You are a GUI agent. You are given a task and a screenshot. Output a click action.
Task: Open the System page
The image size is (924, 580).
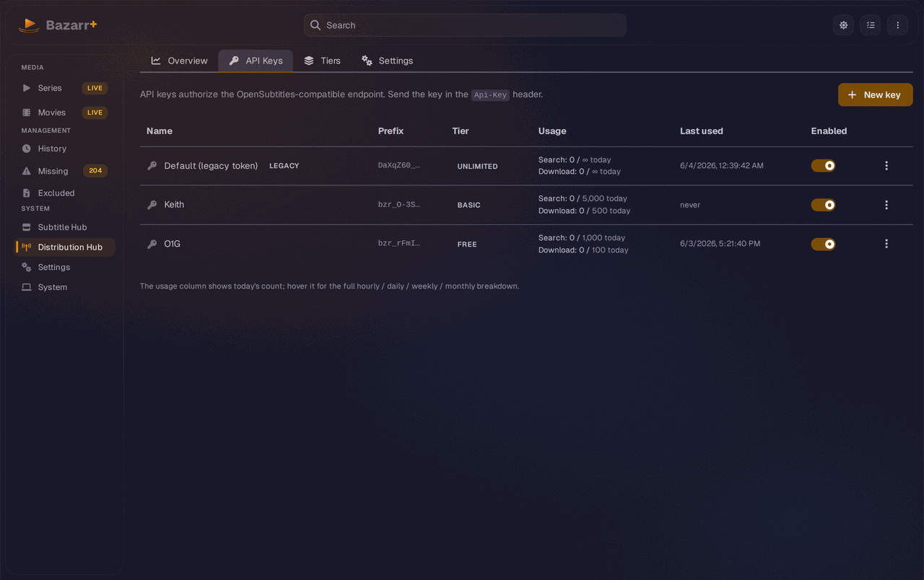point(65,287)
